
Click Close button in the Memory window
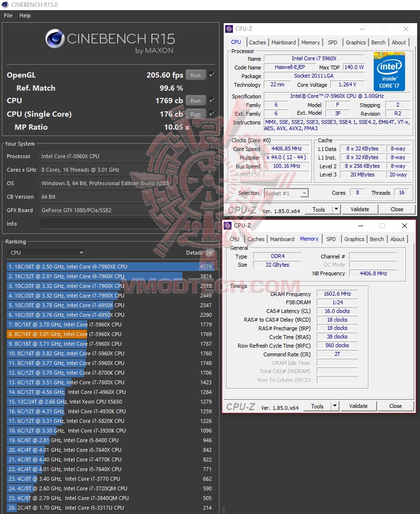396,406
